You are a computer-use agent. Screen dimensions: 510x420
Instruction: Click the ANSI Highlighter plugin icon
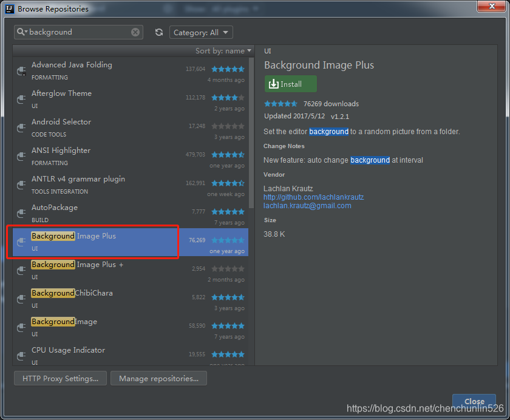(x=21, y=157)
